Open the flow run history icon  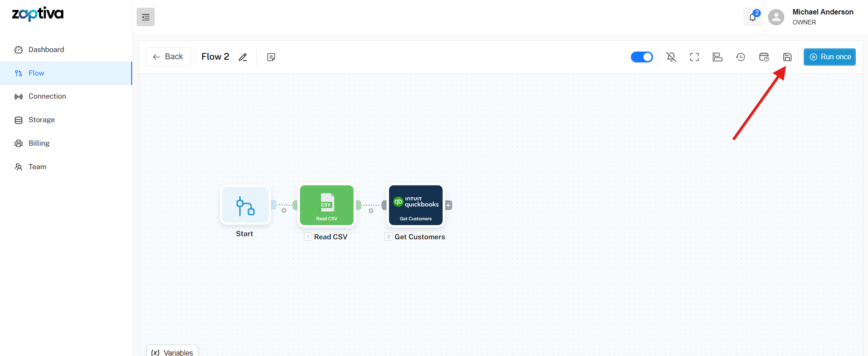[740, 57]
